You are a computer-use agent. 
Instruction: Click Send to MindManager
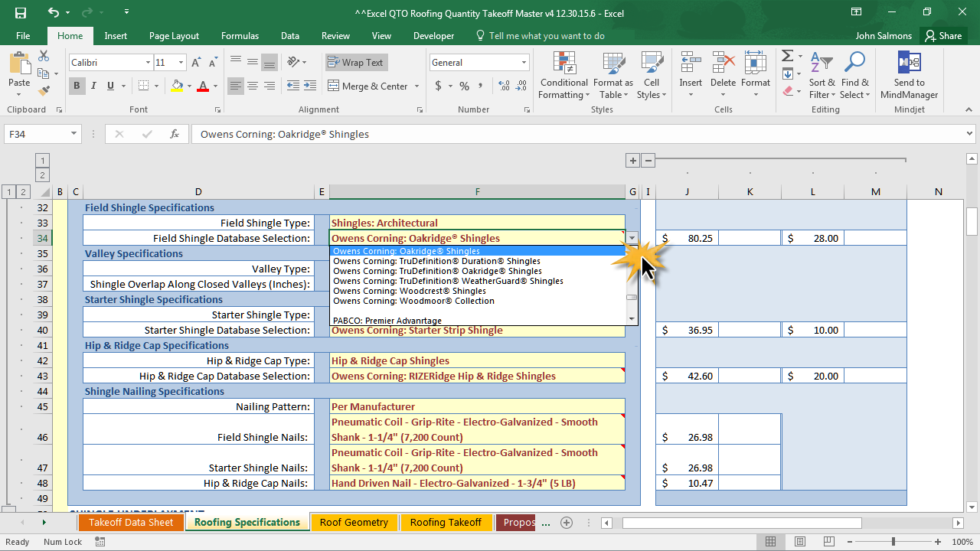pyautogui.click(x=909, y=75)
